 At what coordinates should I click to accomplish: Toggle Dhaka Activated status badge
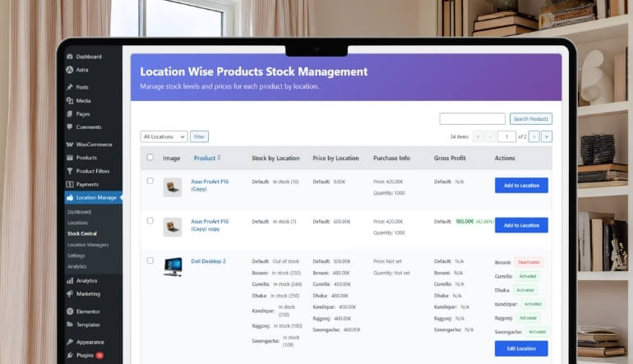[525, 290]
